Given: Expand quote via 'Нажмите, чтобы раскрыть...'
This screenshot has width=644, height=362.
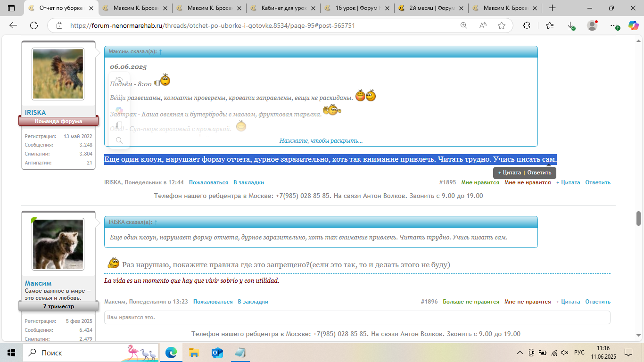Looking at the screenshot, I should [x=321, y=141].
